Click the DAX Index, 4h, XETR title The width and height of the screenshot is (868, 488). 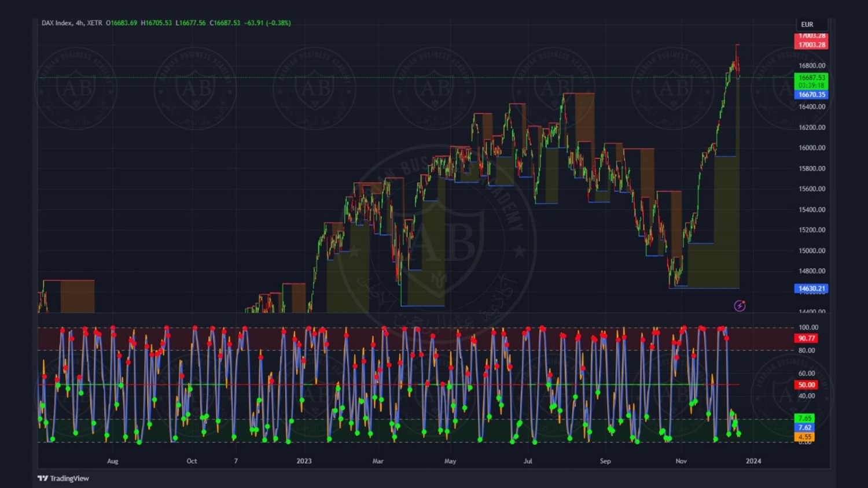[x=72, y=23]
